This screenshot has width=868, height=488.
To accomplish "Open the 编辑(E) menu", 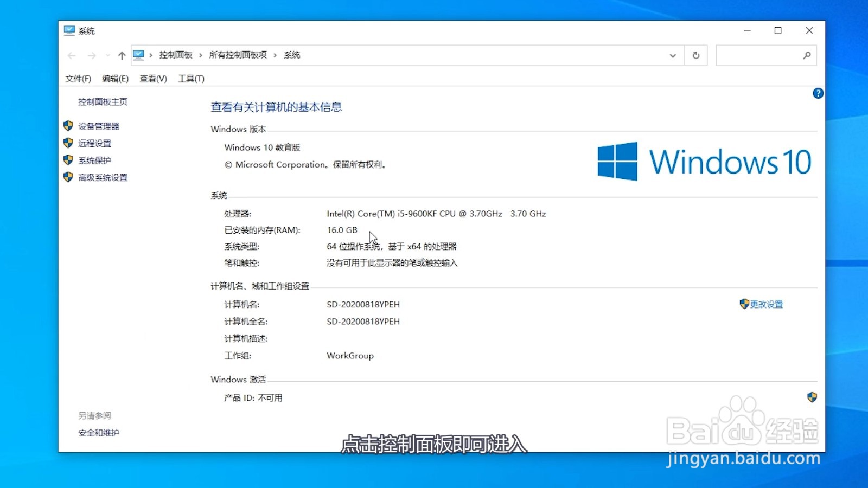I will tap(115, 79).
